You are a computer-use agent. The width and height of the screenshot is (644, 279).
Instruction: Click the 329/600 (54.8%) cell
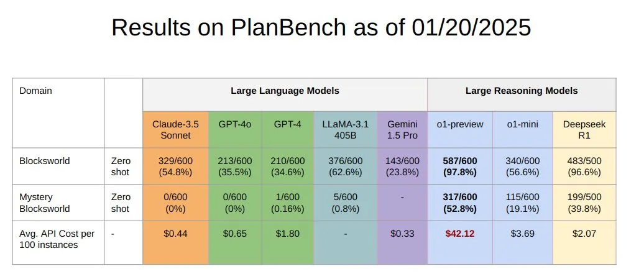[x=175, y=166]
